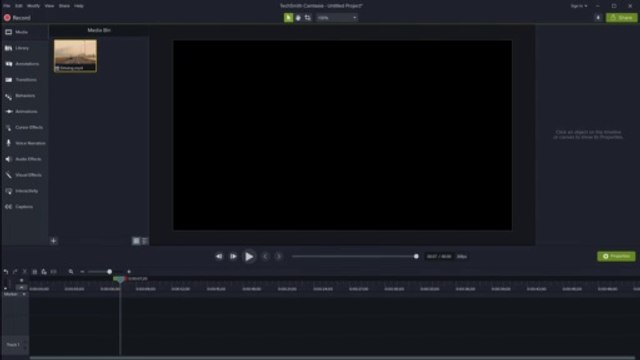Open the Voice Narration tab
This screenshot has width=640, height=360.
point(24,143)
